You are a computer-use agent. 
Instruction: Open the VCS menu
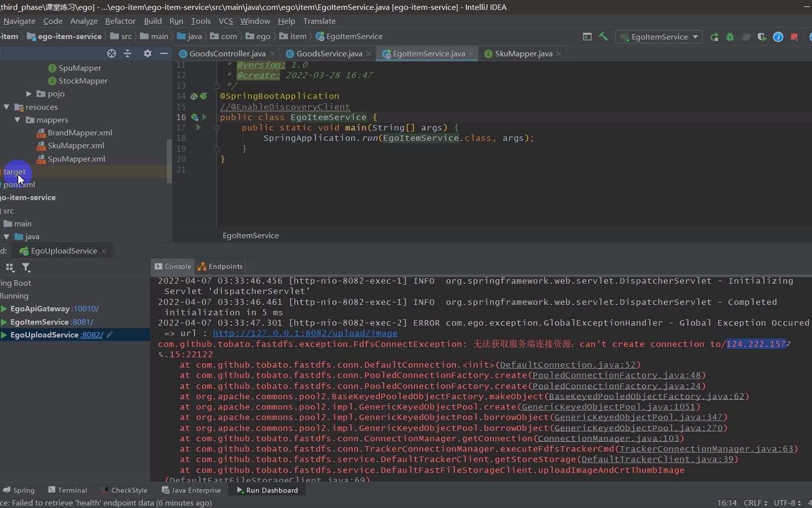[x=226, y=21]
